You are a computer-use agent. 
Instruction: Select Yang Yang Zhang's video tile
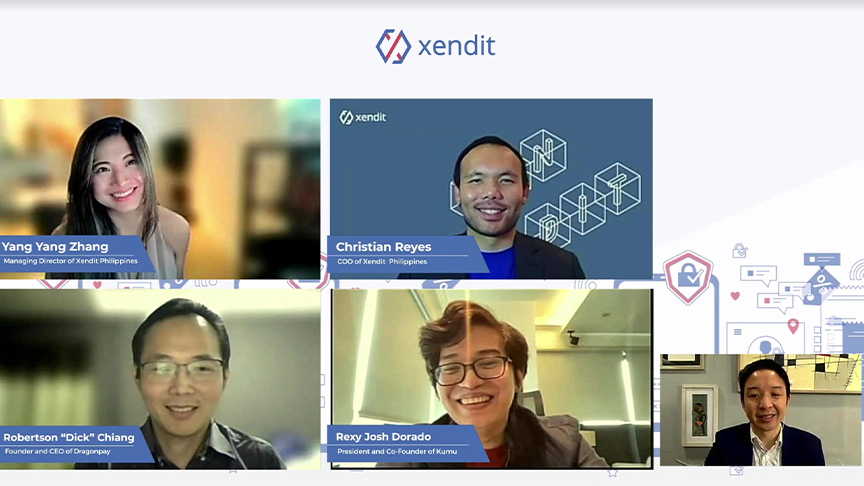160,188
